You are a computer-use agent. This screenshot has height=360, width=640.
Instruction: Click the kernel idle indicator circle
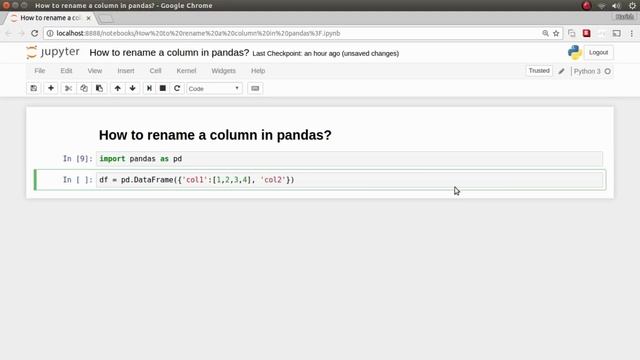coord(608,71)
